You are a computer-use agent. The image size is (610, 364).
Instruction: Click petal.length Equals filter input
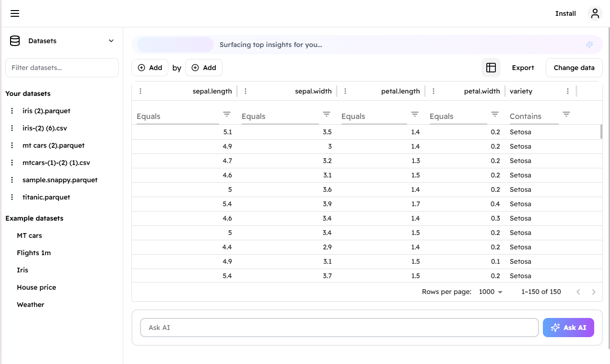click(x=374, y=116)
